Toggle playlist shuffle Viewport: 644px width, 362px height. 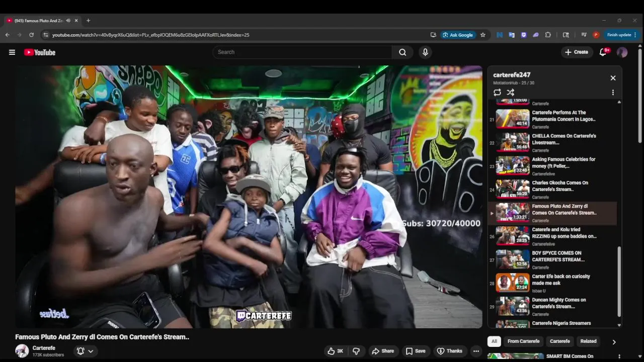pos(510,93)
